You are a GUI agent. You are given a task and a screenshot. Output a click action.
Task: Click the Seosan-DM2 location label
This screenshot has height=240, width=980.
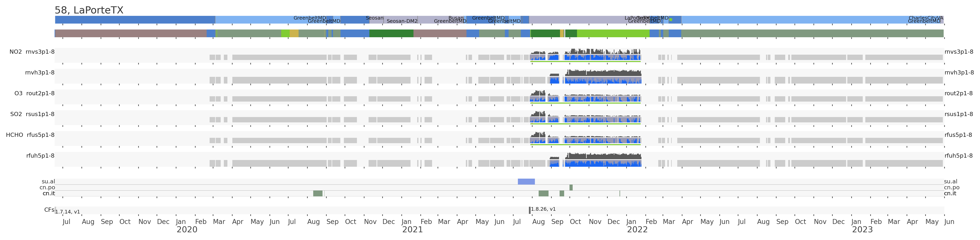click(x=402, y=21)
